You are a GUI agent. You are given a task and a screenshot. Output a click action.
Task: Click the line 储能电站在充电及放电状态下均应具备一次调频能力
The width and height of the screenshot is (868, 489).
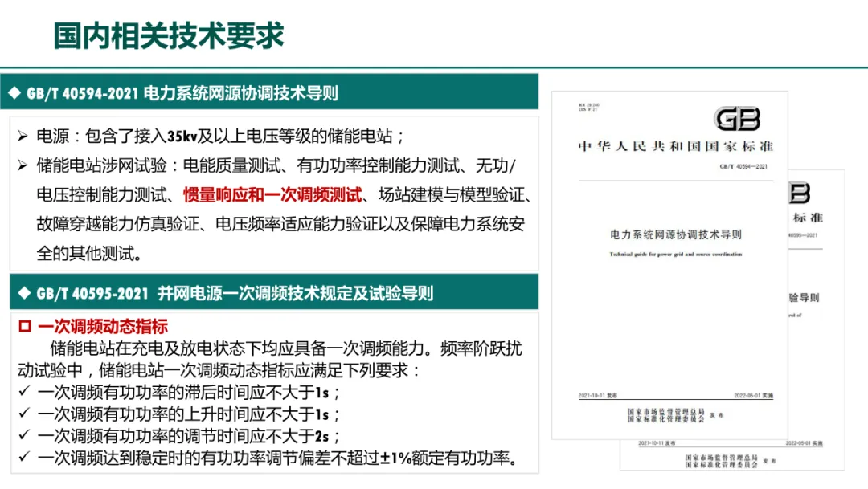coord(285,348)
